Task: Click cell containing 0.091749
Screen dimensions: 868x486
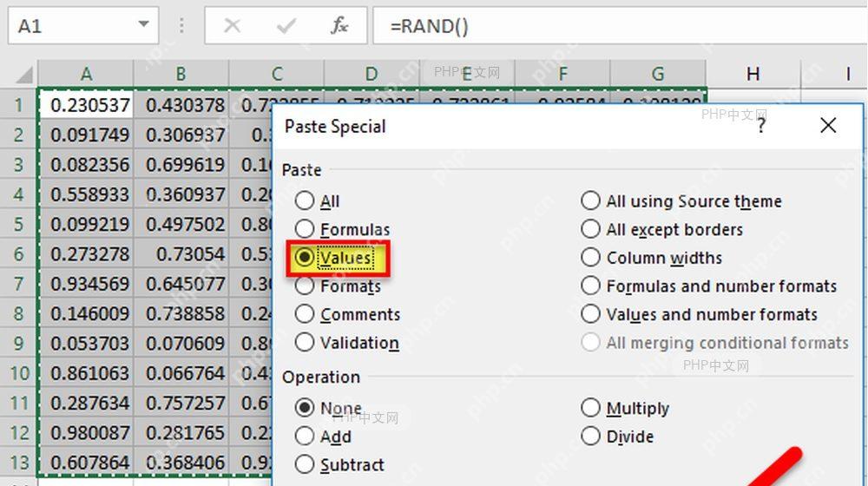Action: point(86,135)
